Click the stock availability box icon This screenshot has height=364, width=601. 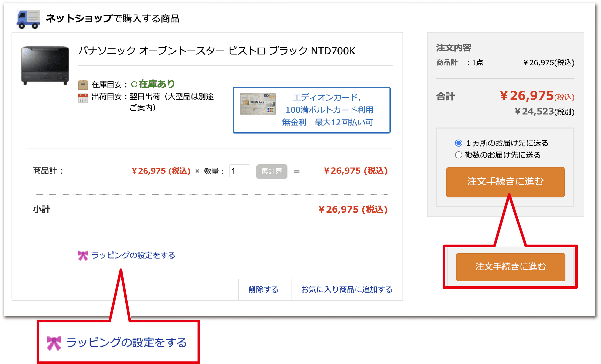(83, 85)
